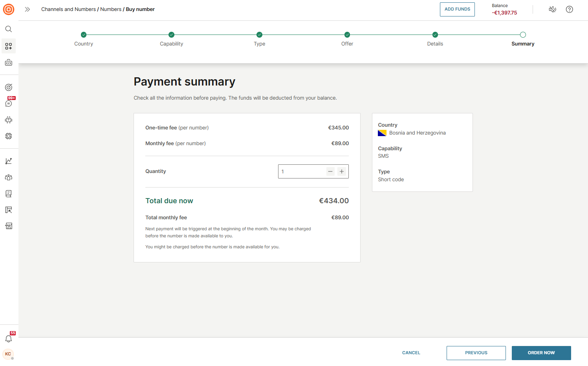The height and width of the screenshot is (366, 588).
Task: Open notifications bell with 55 badge
Action: point(9,339)
